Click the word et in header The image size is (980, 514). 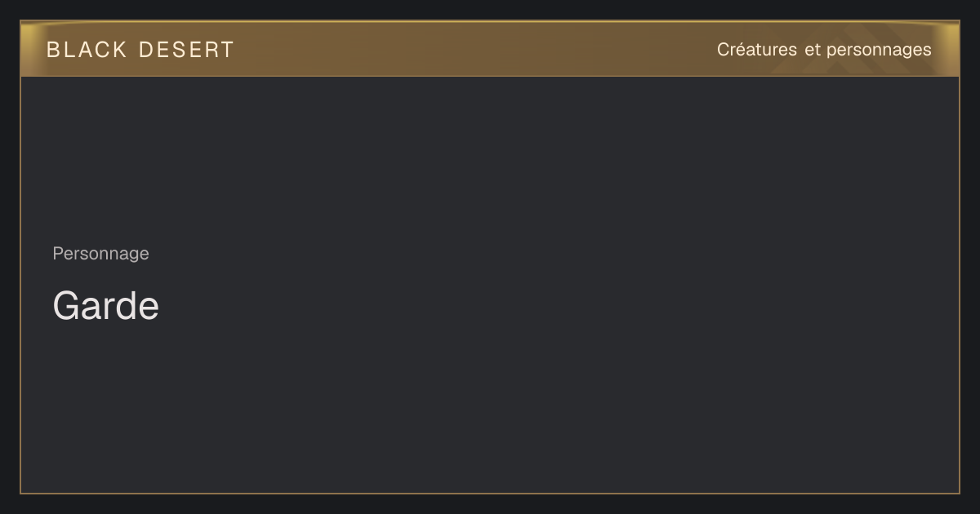pos(812,50)
